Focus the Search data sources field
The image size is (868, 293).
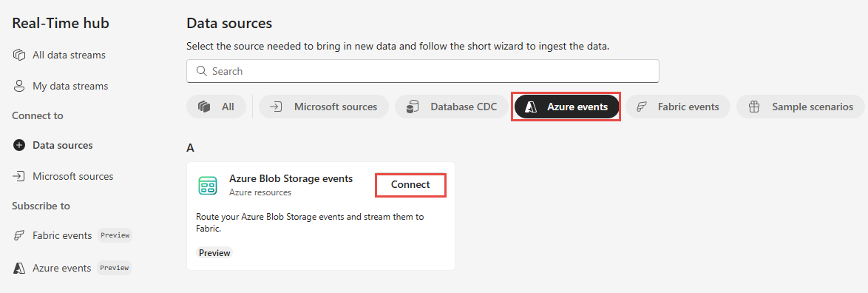(x=423, y=72)
